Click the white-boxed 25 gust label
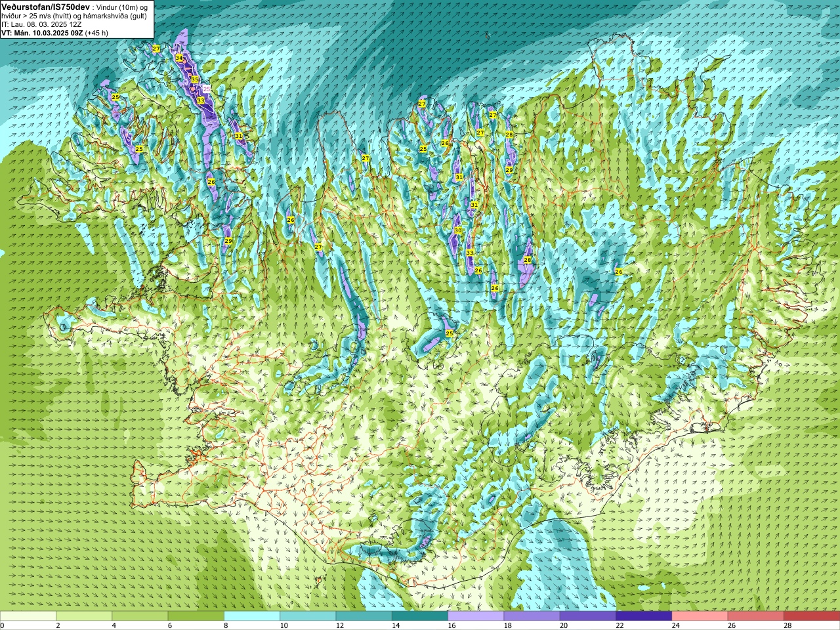Viewport: 840px width, 630px height. [x=207, y=89]
